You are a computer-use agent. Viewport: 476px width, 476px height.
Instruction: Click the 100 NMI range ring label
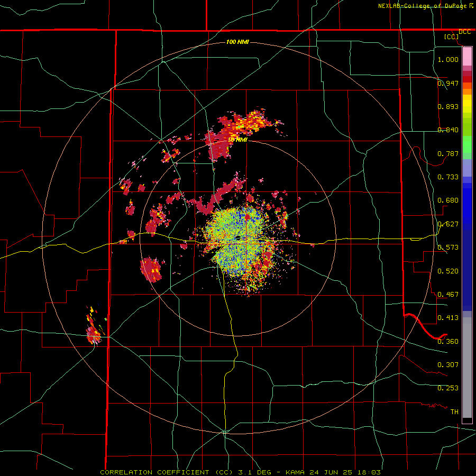(237, 42)
